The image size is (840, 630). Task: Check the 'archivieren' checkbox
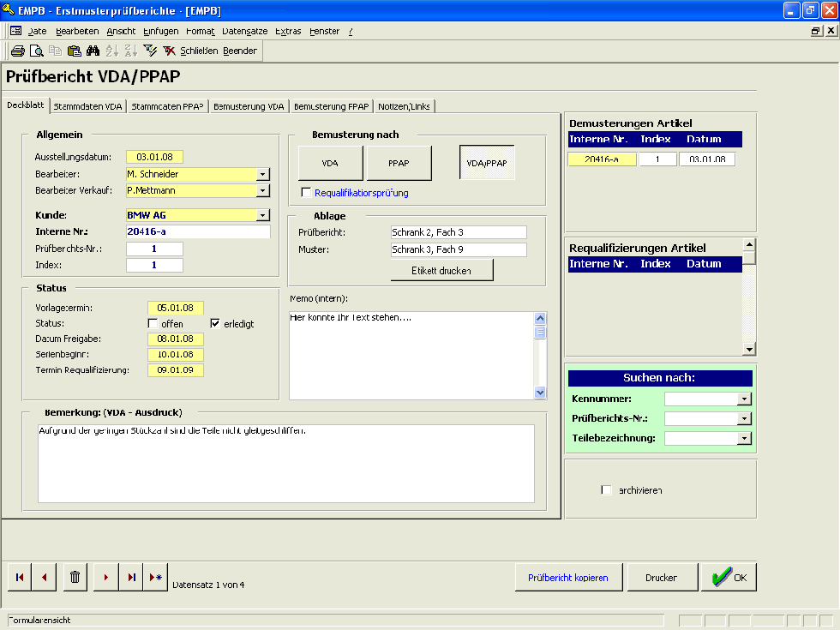607,490
